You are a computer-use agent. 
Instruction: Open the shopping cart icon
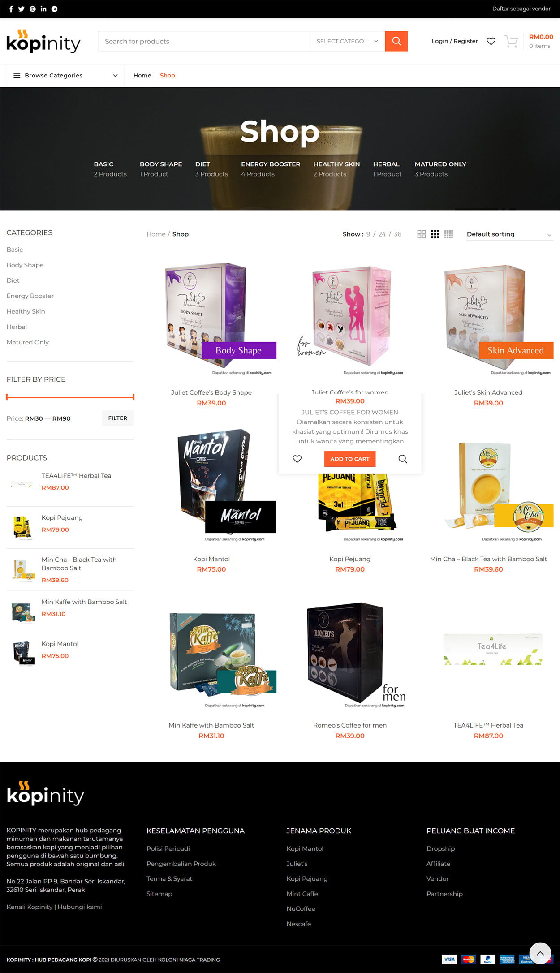[511, 41]
